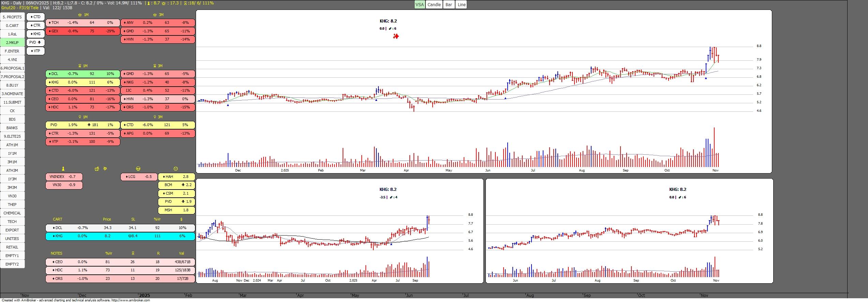This screenshot has height=302, width=868.
Task: Click the dollar sign header in CART table
Action: click(x=181, y=219)
